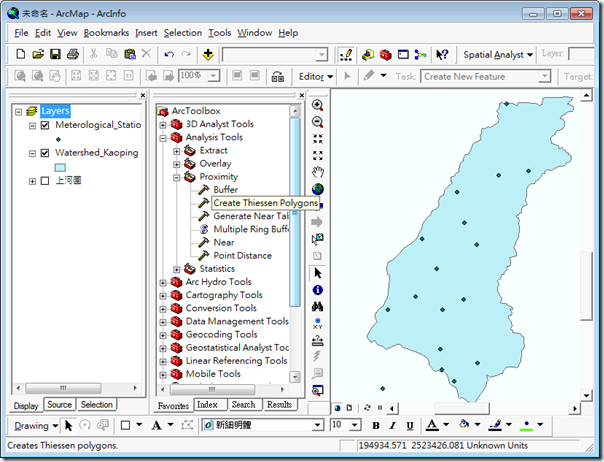This screenshot has width=604, height=462.
Task: Click the Fixed Zoom In icon
Action: [317, 139]
